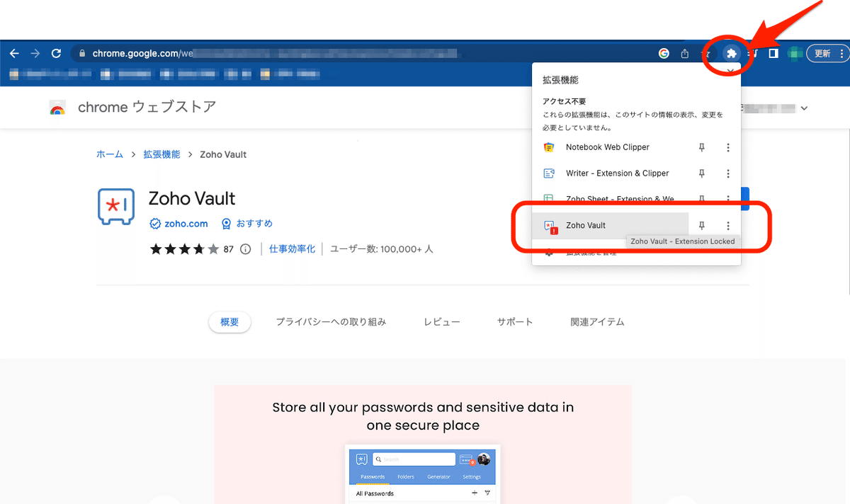Pin the Zoho Vault extension
The height and width of the screenshot is (504, 850).
[702, 225]
